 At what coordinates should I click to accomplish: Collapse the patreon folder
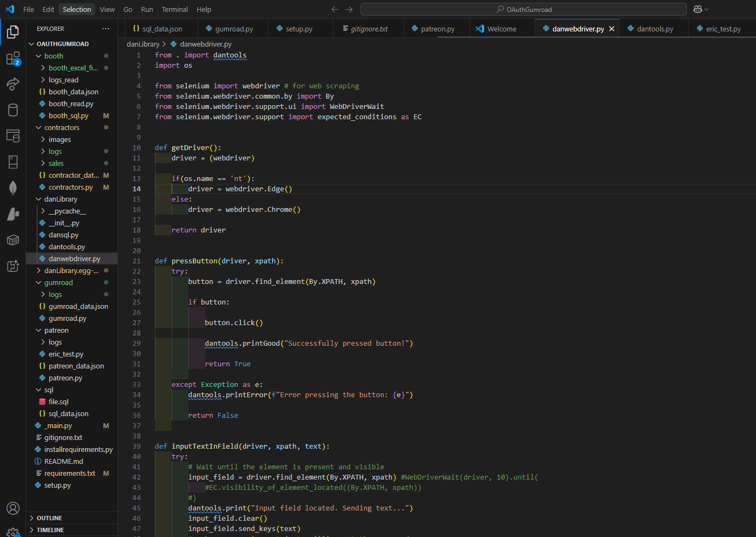pyautogui.click(x=71, y=330)
